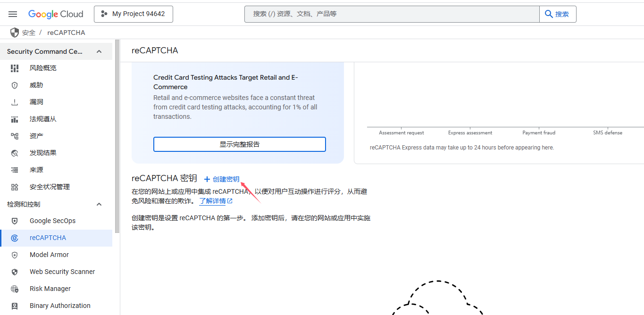
Task: Collapse the 检测和控制 section
Action: [x=99, y=204]
